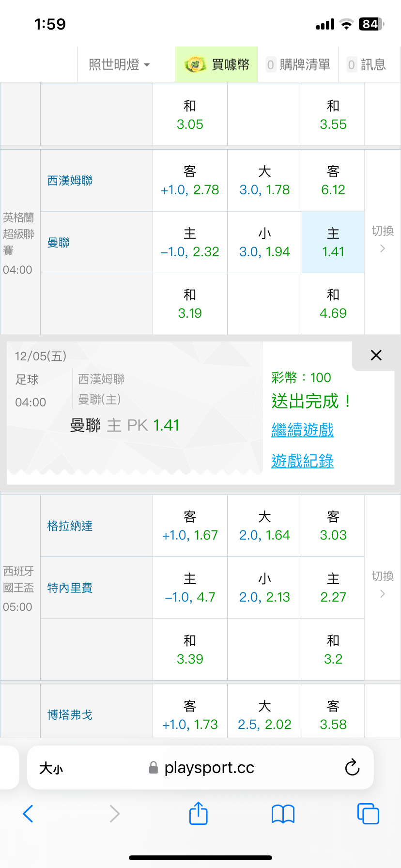This screenshot has width=401, height=868.
Task: Tap the text size 大小 button
Action: [51, 768]
